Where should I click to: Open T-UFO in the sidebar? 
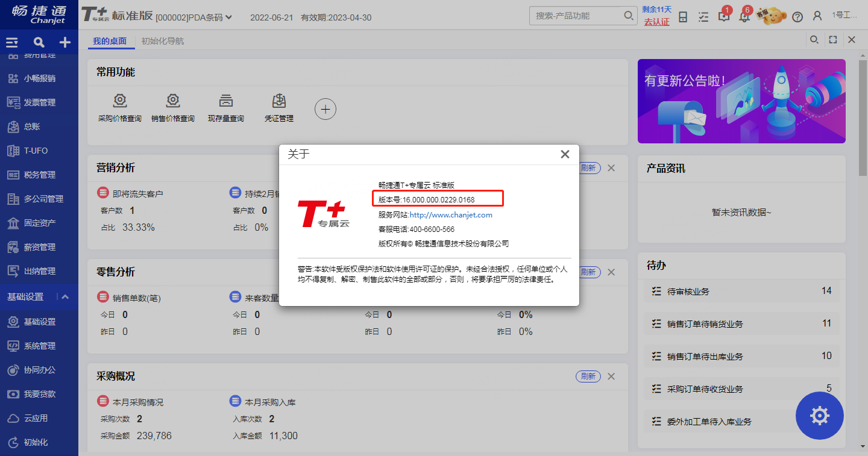coord(39,151)
